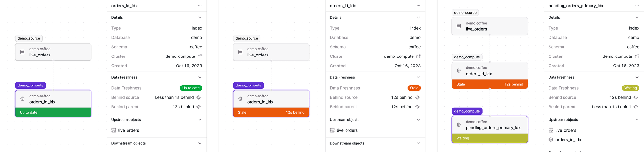The height and width of the screenshot is (152, 644).
Task: Collapse Data Freshness section showing Stale badge
Action: click(418, 77)
